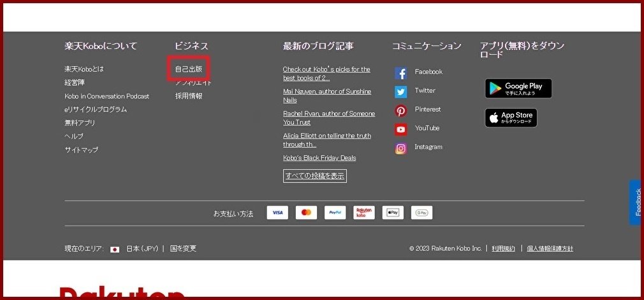
Task: Open YouTube text link
Action: (427, 128)
